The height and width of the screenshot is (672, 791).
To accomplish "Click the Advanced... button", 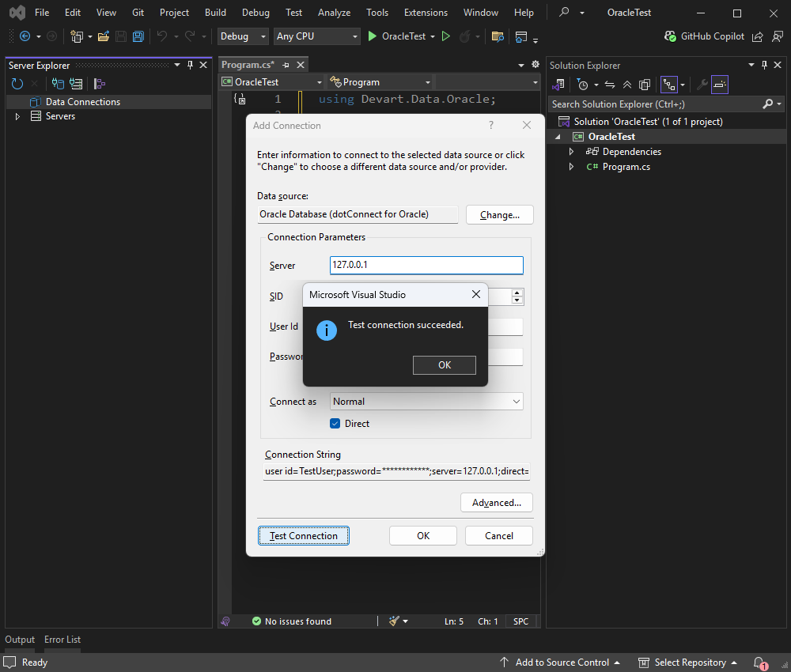I will (496, 503).
